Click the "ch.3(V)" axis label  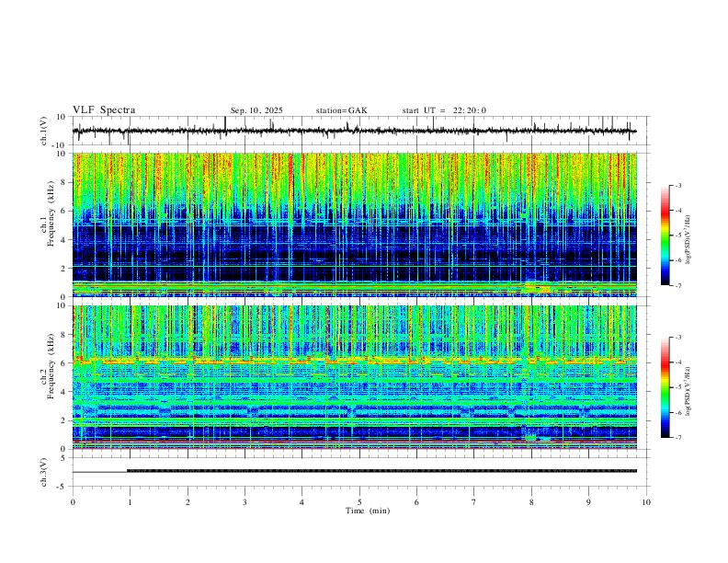coord(44,473)
